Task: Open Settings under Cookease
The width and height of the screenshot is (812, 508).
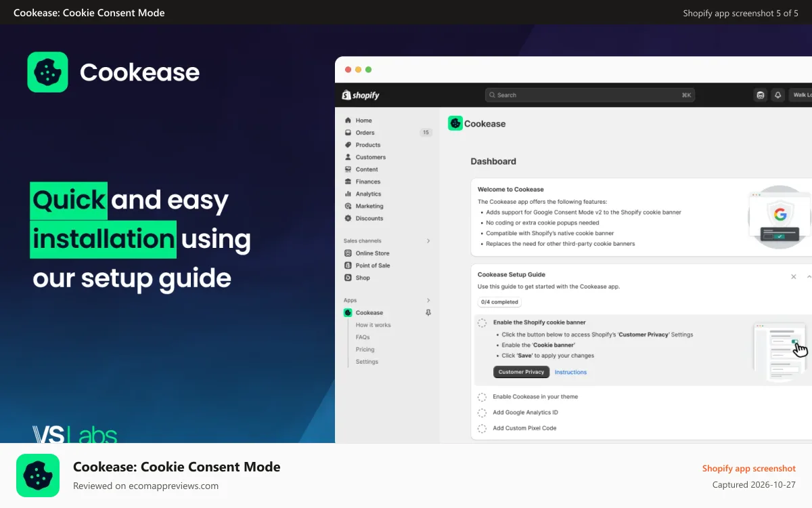Action: 367,362
